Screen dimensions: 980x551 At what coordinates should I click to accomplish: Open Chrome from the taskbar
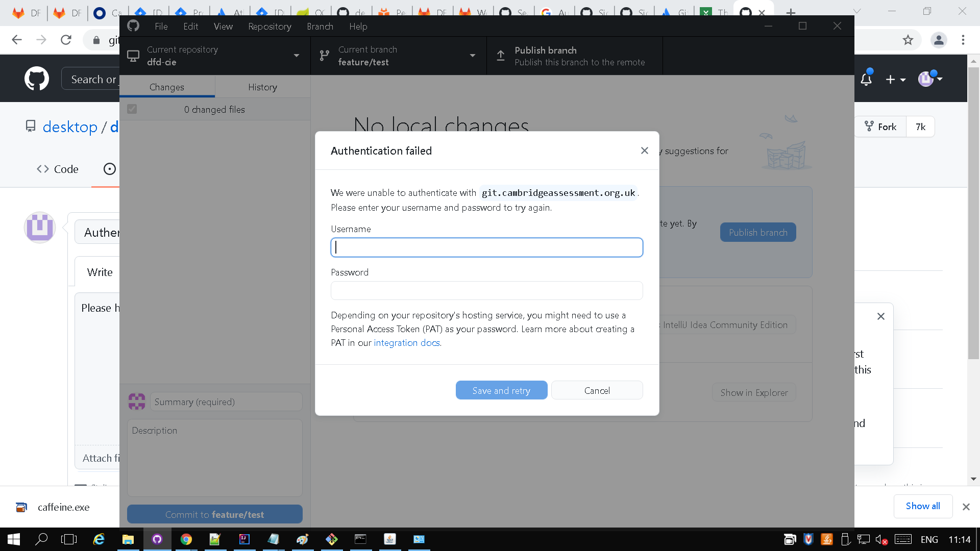pyautogui.click(x=186, y=539)
